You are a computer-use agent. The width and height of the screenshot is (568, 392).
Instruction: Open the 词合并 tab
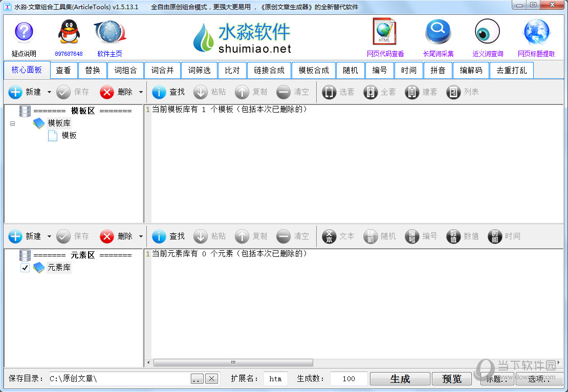click(163, 70)
